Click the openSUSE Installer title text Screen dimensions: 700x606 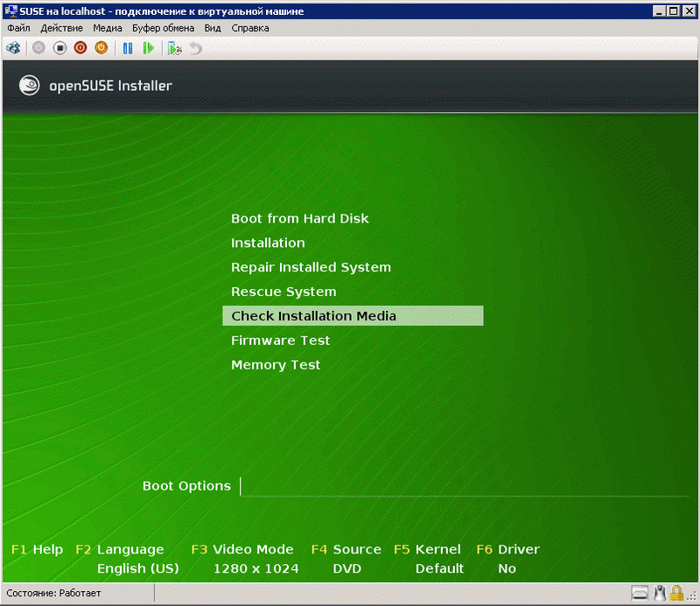(110, 85)
